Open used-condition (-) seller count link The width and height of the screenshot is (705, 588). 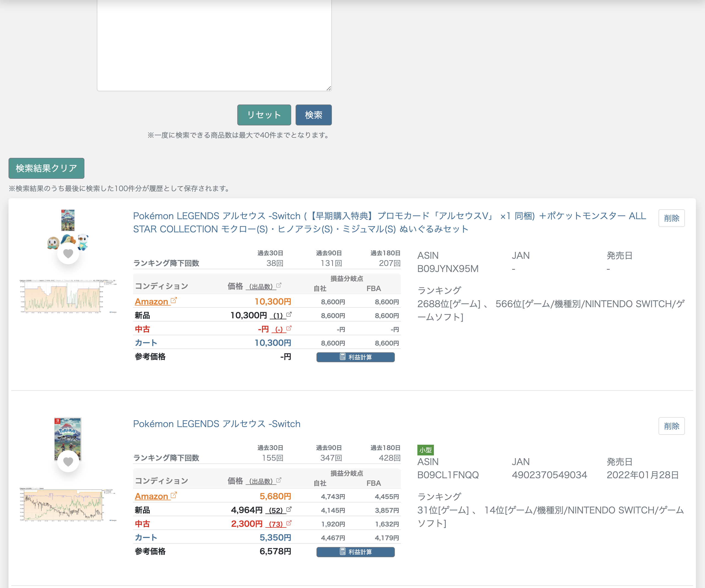(x=279, y=329)
